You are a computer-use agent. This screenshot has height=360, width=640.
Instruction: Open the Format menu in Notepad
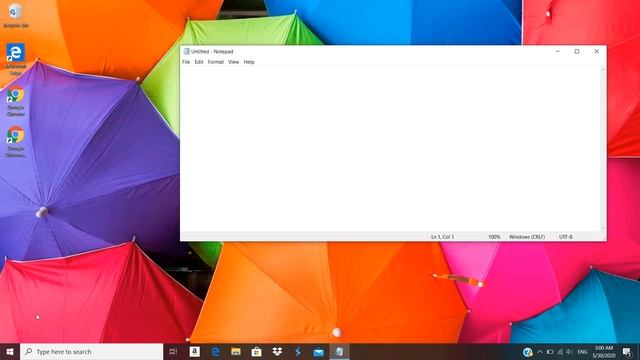coord(216,62)
